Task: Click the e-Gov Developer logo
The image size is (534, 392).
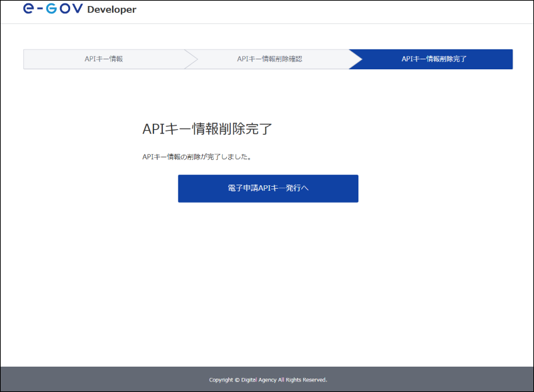Action: [x=79, y=9]
